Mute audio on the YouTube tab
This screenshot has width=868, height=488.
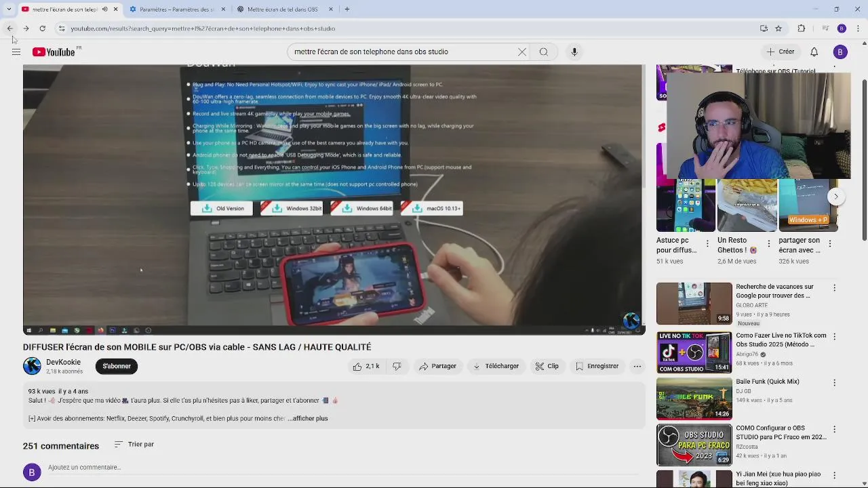click(104, 9)
